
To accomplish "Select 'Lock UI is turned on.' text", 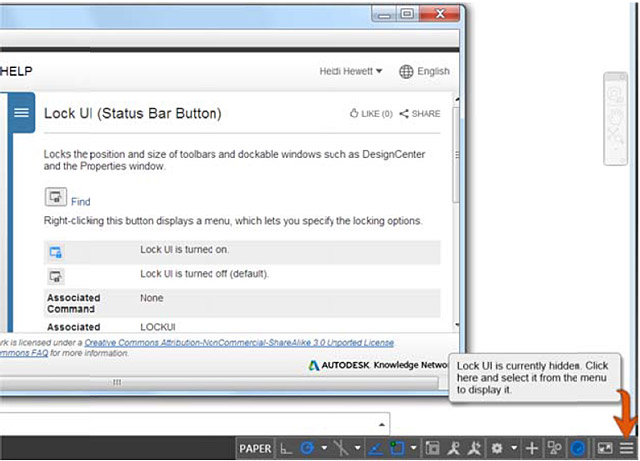I will (184, 249).
